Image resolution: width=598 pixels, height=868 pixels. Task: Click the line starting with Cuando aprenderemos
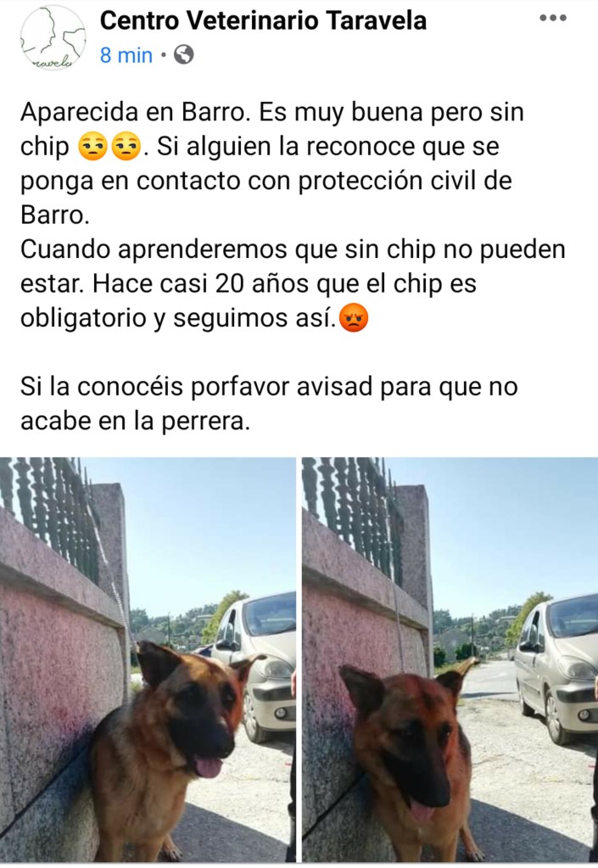(x=293, y=249)
